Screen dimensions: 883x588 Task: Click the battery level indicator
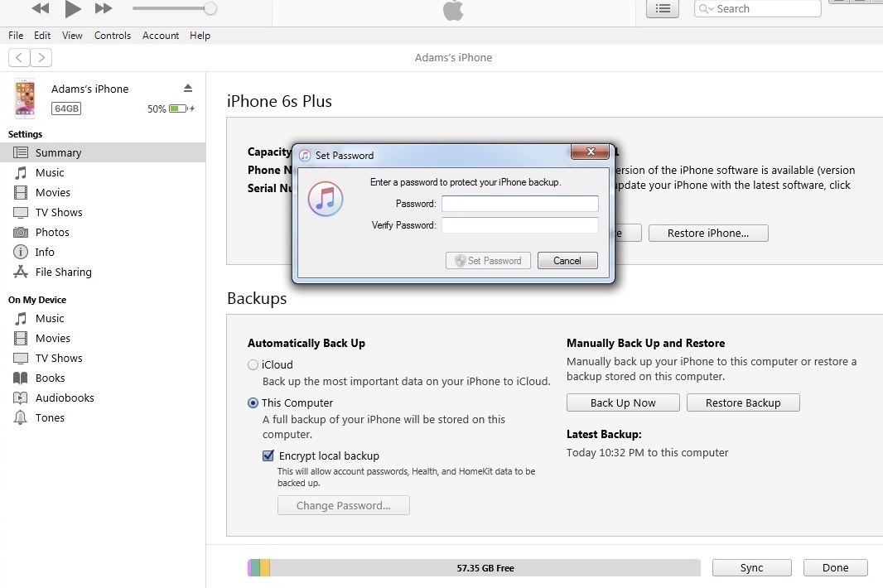point(178,108)
